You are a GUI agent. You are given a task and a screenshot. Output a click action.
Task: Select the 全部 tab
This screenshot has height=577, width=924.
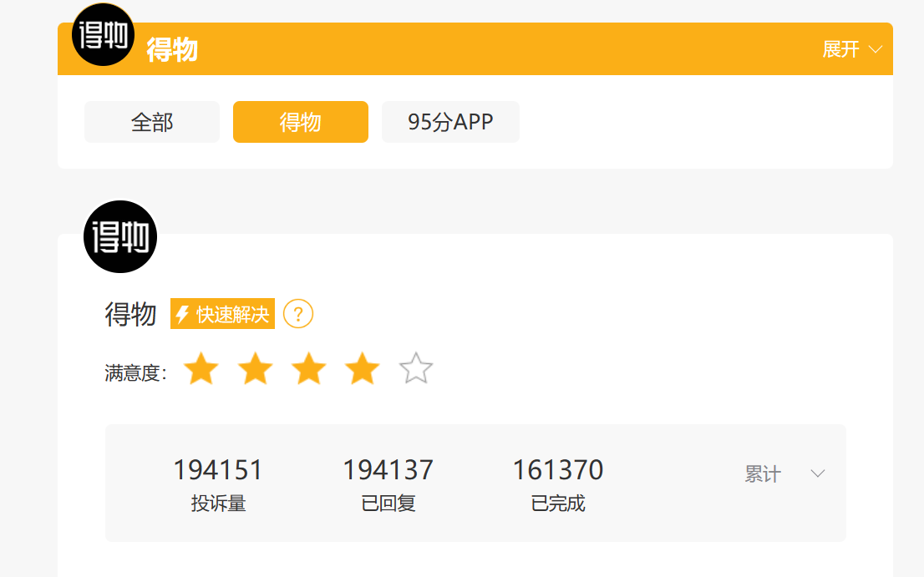(152, 122)
